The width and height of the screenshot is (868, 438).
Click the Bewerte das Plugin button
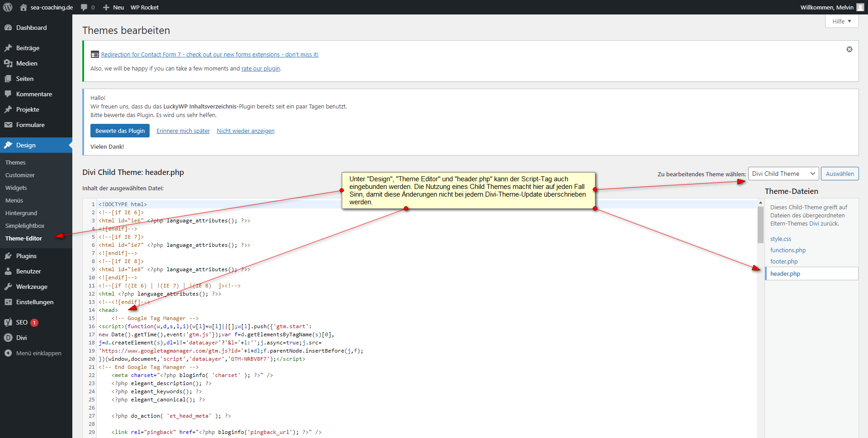[120, 131]
